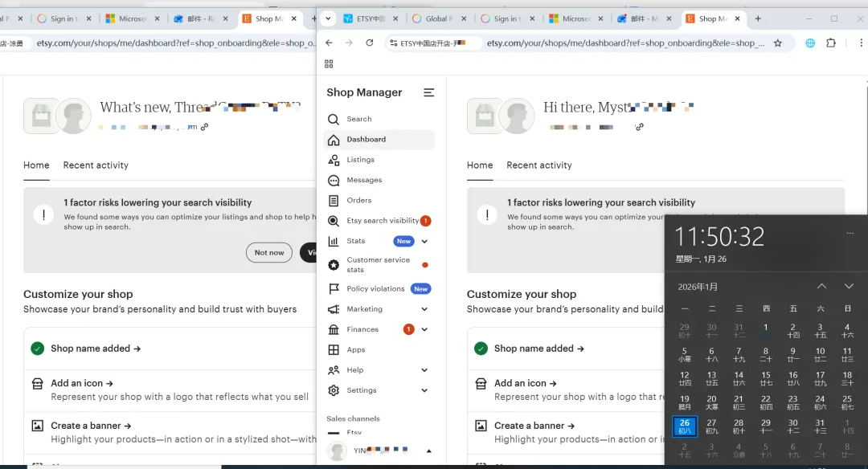Click profile avatar in left window header

coord(74,116)
